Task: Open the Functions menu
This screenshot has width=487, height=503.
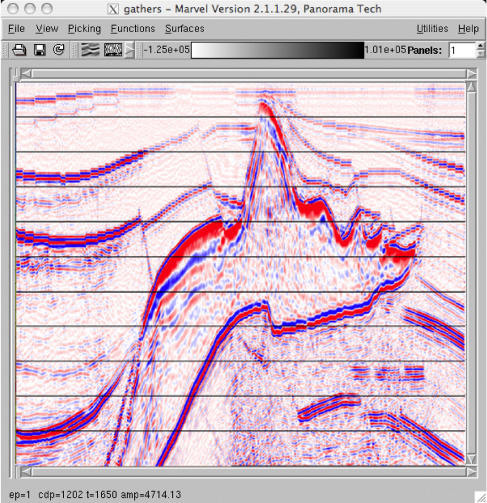Action: point(133,29)
